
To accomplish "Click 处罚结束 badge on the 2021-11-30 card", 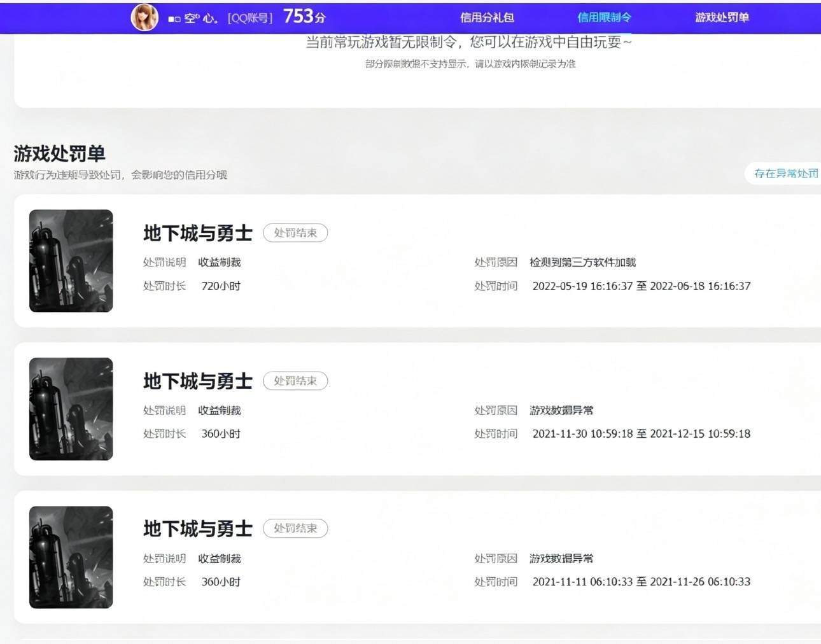I will pyautogui.click(x=295, y=381).
